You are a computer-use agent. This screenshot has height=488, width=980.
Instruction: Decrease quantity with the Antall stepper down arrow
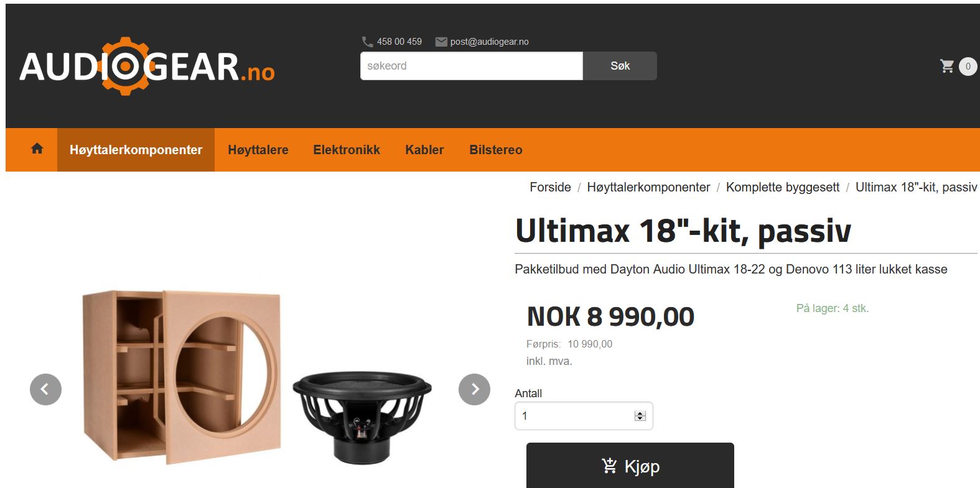click(x=640, y=418)
